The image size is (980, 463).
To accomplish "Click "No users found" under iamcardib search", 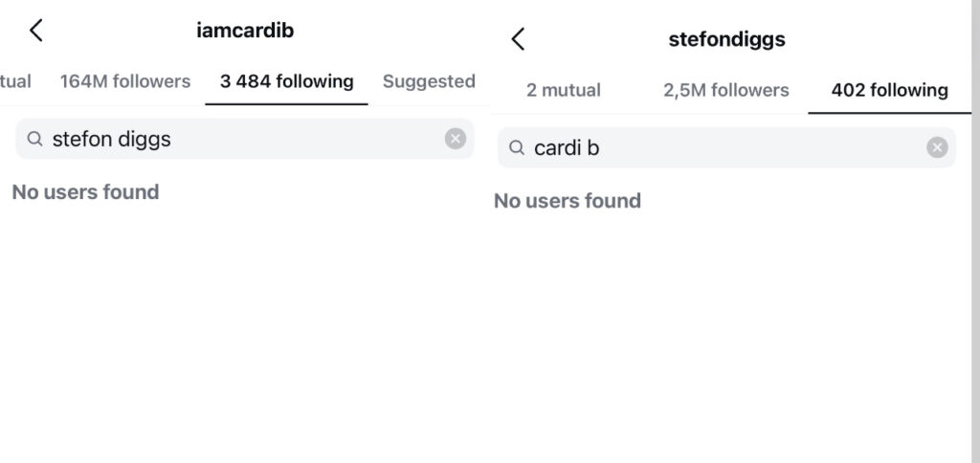I will pyautogui.click(x=85, y=192).
